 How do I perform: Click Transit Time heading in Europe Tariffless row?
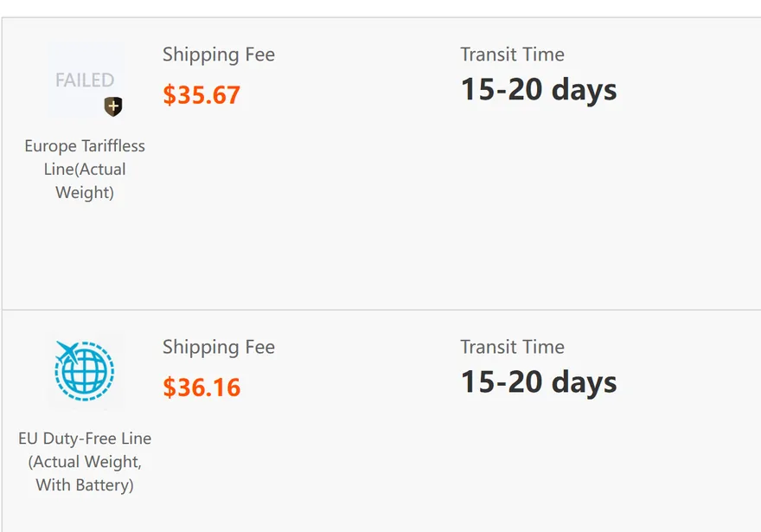point(512,54)
